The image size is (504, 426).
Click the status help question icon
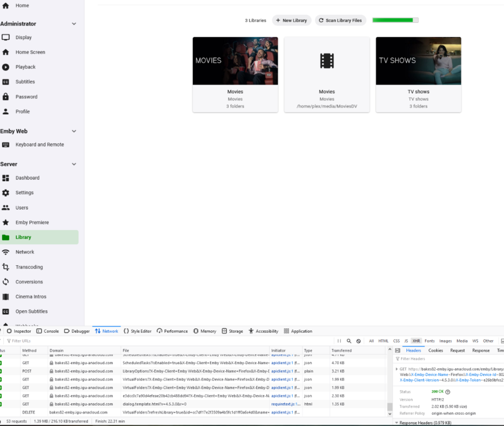(448, 391)
